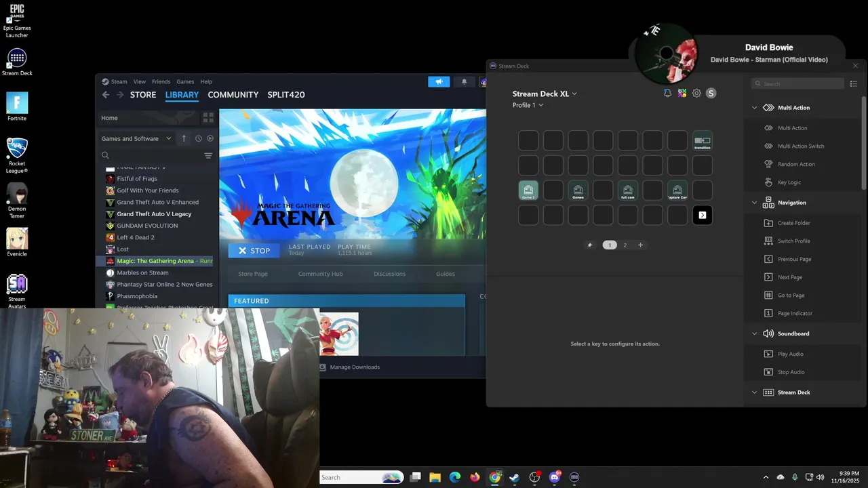Pin the current Stream Deck page

point(590,245)
